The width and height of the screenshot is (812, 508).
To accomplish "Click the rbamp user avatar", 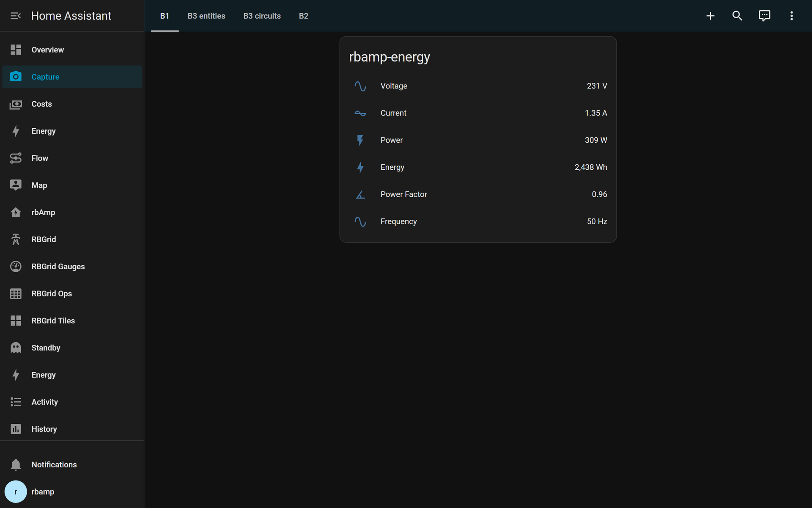I will coord(16,492).
